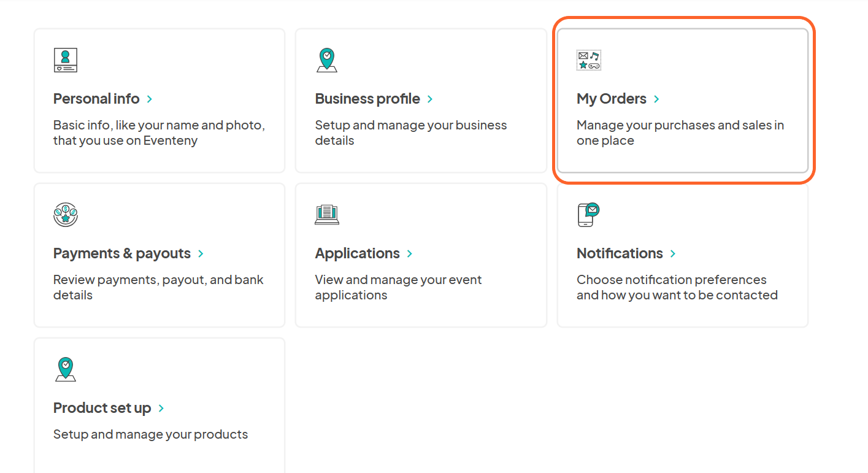The height and width of the screenshot is (473, 868).
Task: Go to Payments & payouts heading
Action: (x=122, y=253)
